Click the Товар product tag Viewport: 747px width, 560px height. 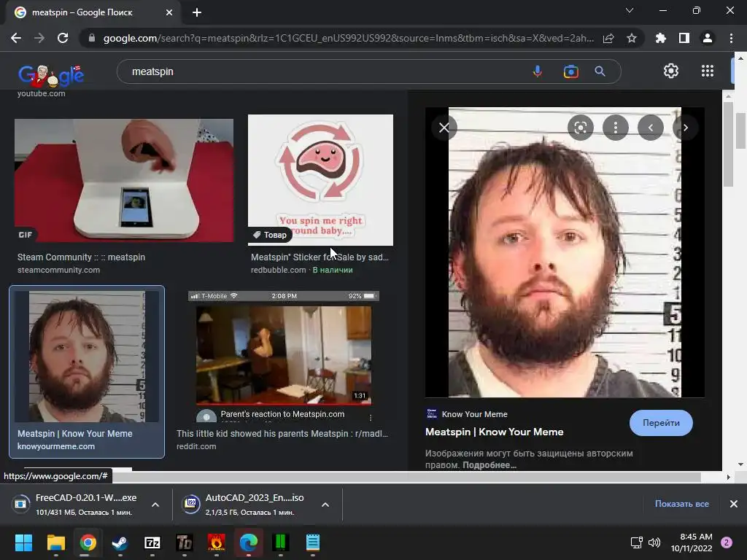pos(270,235)
